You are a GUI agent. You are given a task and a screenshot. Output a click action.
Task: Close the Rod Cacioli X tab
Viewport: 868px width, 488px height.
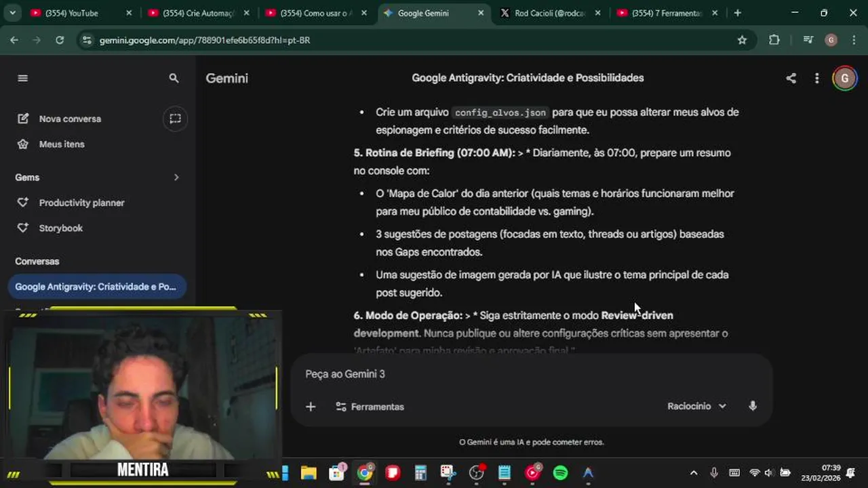point(597,13)
